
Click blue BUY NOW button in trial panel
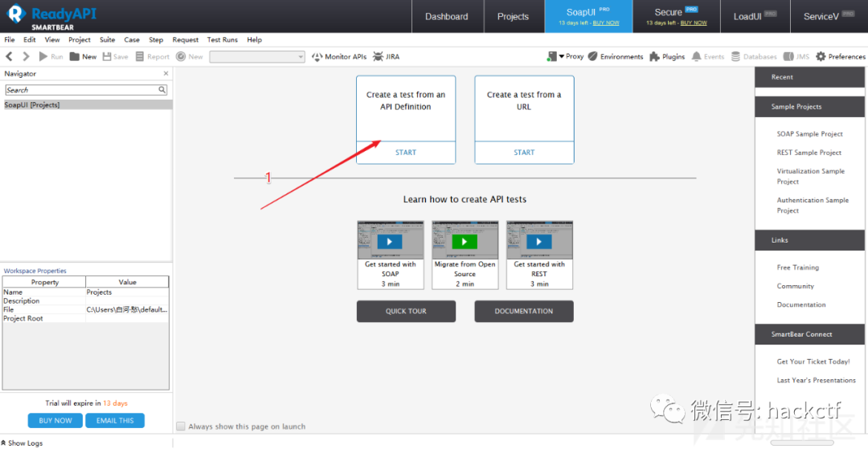(55, 421)
